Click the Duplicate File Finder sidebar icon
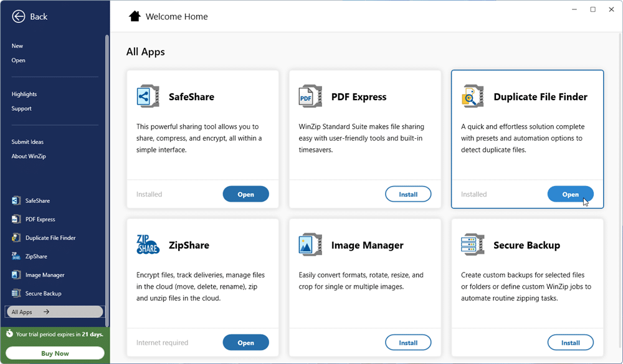 16,238
